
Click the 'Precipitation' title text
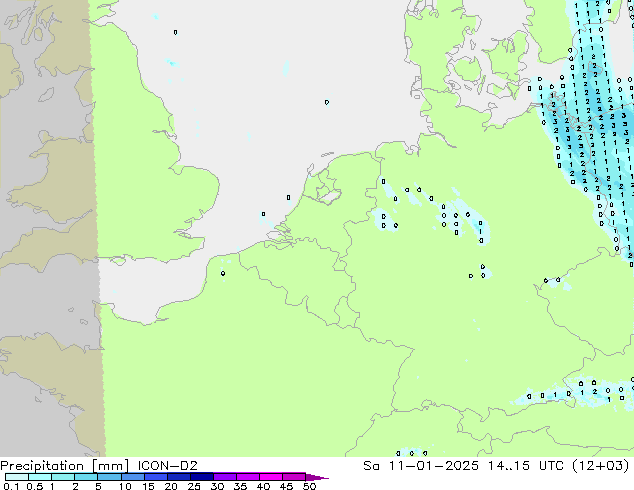(42, 466)
